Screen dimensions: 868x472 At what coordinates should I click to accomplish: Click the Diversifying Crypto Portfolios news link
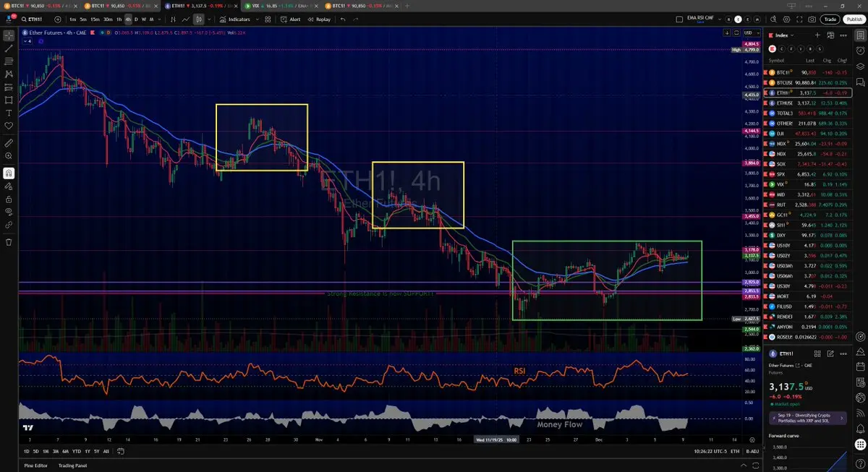[x=807, y=418]
